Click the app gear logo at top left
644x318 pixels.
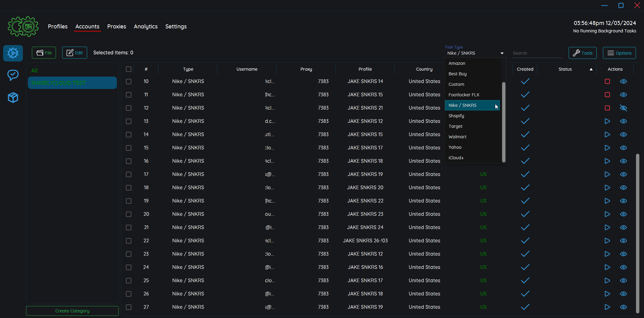click(x=23, y=27)
